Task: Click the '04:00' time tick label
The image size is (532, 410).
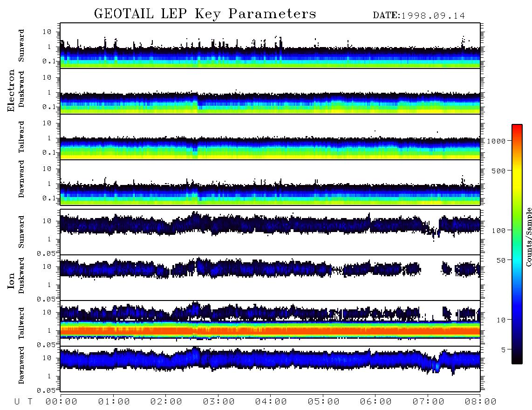Action: tap(271, 402)
